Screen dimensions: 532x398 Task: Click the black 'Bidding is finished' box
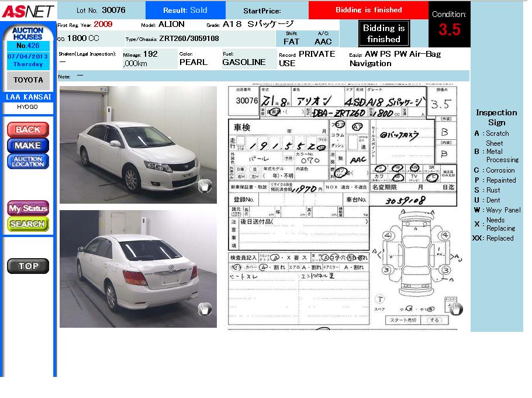384,34
